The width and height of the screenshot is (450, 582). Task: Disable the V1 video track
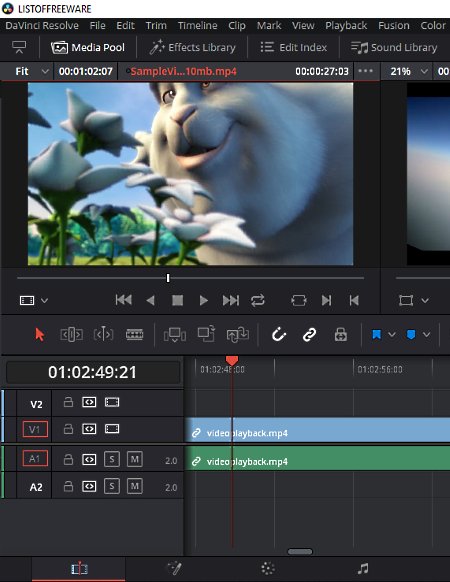coord(112,429)
